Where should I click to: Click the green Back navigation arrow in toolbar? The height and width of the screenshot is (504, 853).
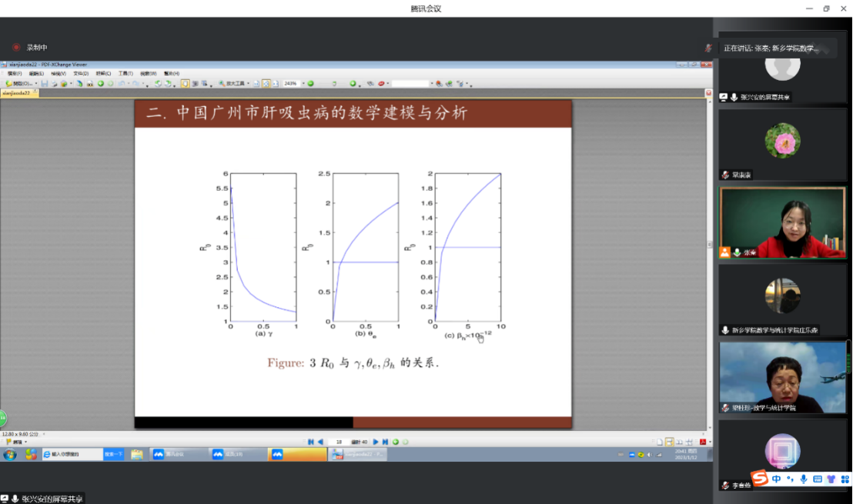[x=101, y=84]
